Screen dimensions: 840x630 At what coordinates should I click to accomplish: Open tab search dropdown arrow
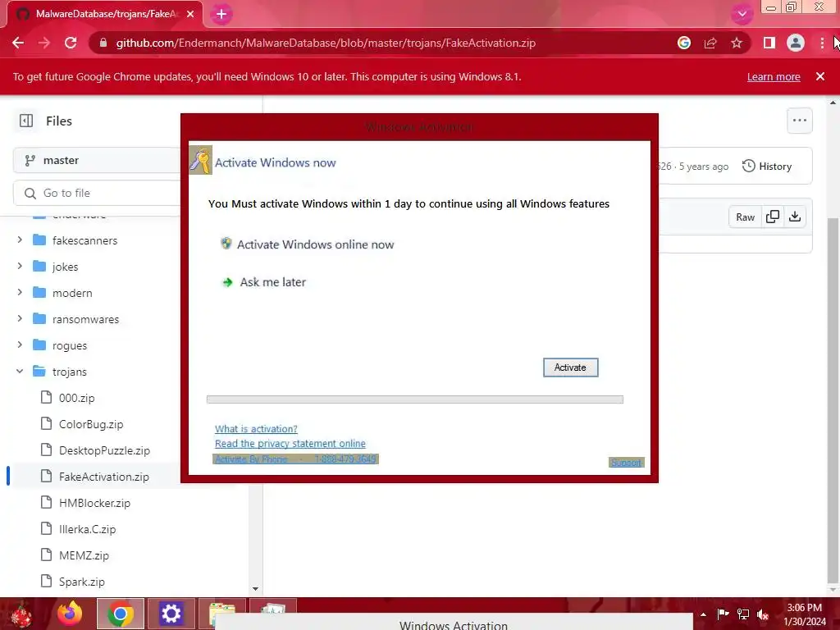tap(742, 14)
